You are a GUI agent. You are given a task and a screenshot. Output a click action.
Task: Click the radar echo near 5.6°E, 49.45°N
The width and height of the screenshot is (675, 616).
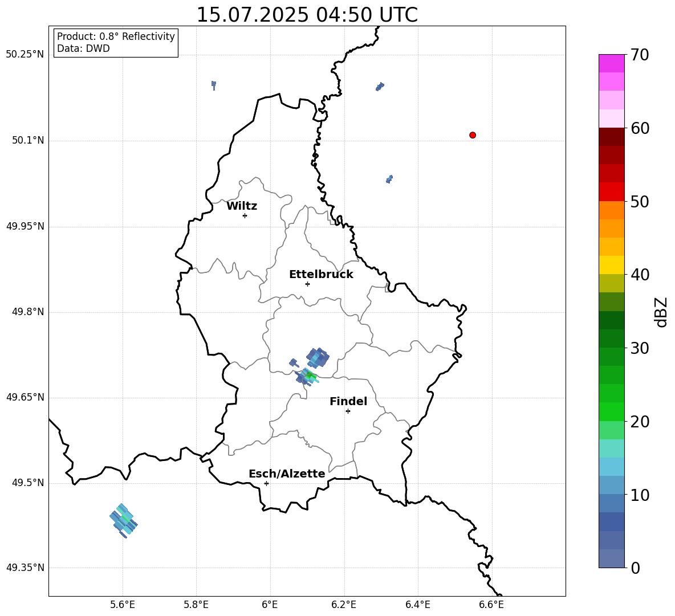124,520
